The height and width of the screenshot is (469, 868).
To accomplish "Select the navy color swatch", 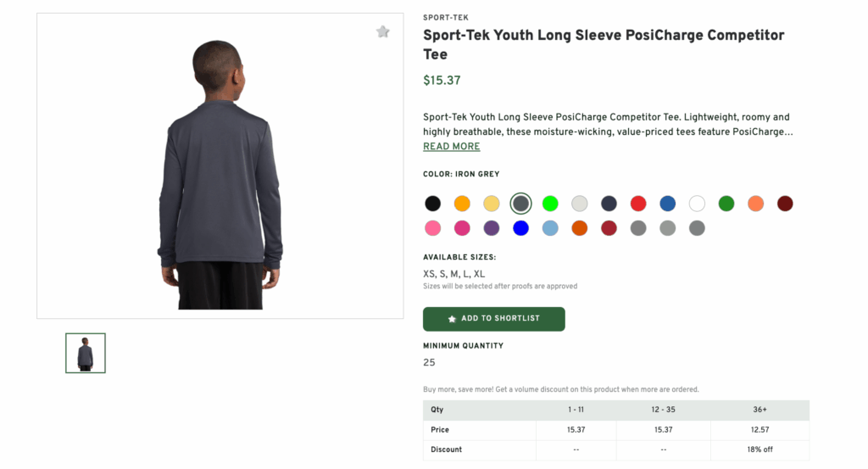I will click(609, 204).
